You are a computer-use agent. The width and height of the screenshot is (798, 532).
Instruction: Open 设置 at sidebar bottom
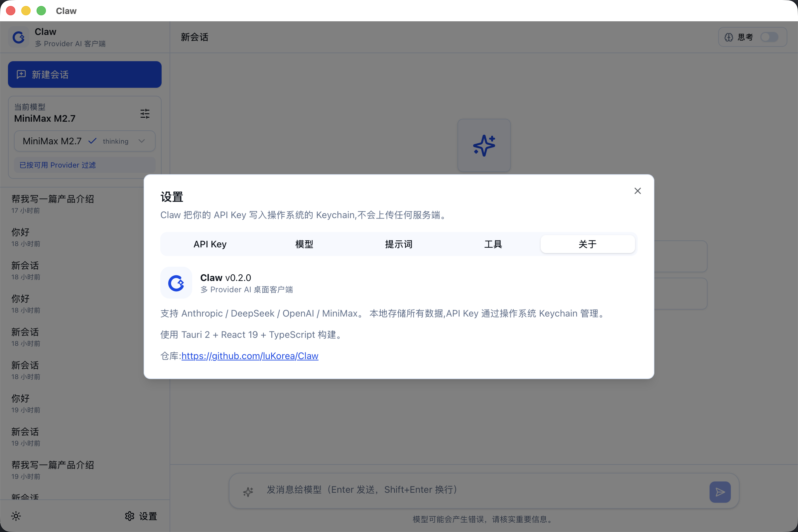141,516
